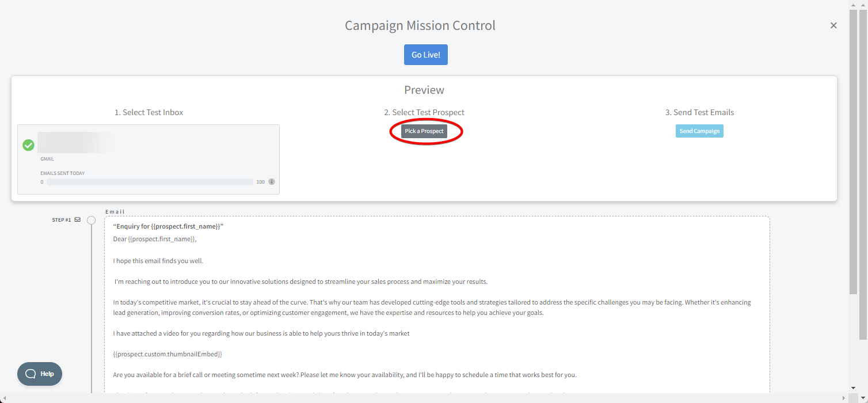
Task: Click the email subject line Enquiry for prospect
Action: [x=168, y=226]
